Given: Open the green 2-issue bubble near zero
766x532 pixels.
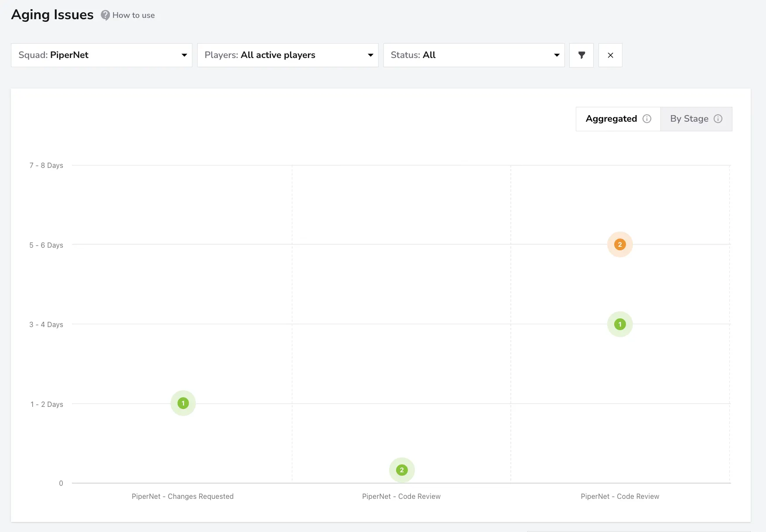Looking at the screenshot, I should (402, 470).
